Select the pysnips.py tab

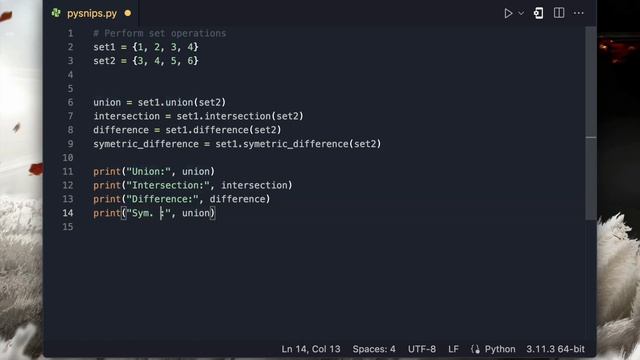click(91, 13)
